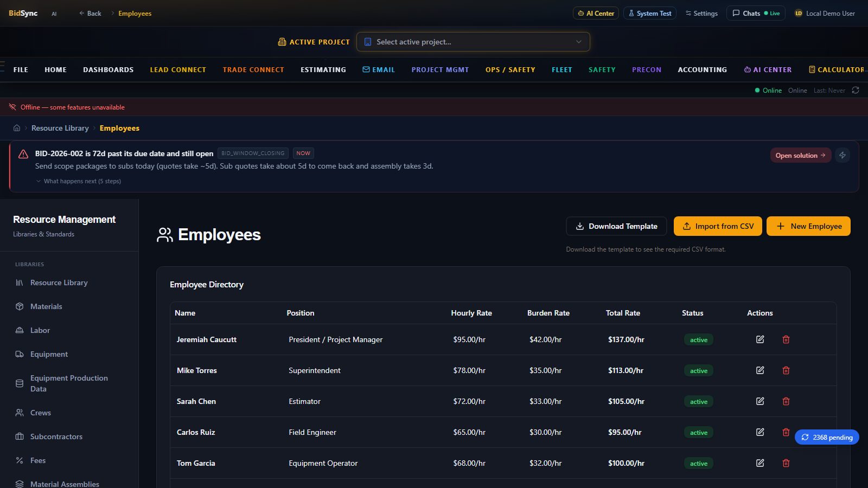Open OPS / SAFETY menu
Viewport: 868px width, 488px height.
pos(510,69)
